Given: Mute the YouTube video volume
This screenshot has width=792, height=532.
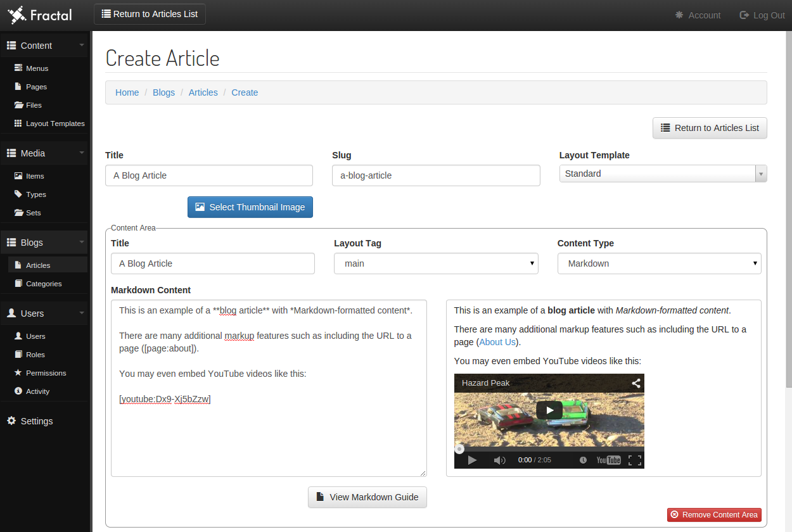Looking at the screenshot, I should tap(500, 460).
